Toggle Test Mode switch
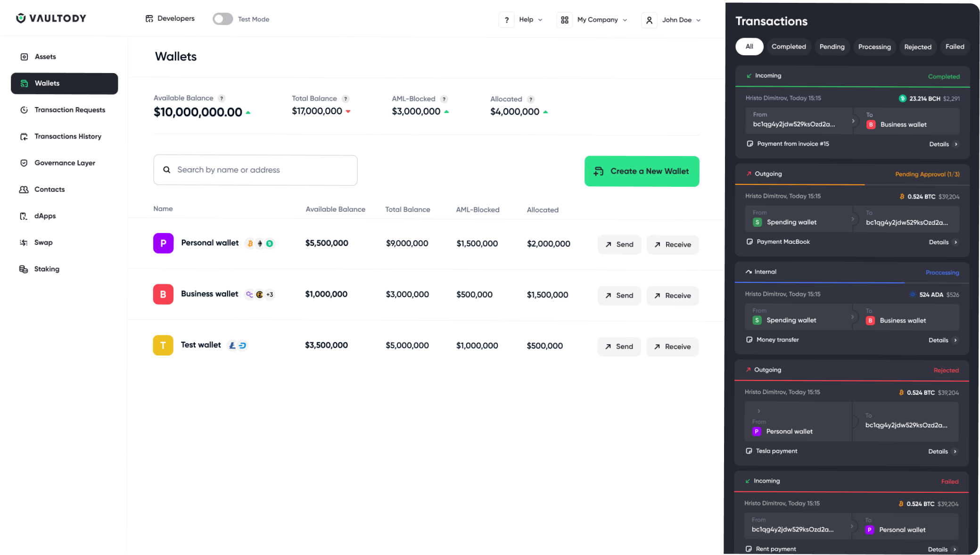 (222, 19)
